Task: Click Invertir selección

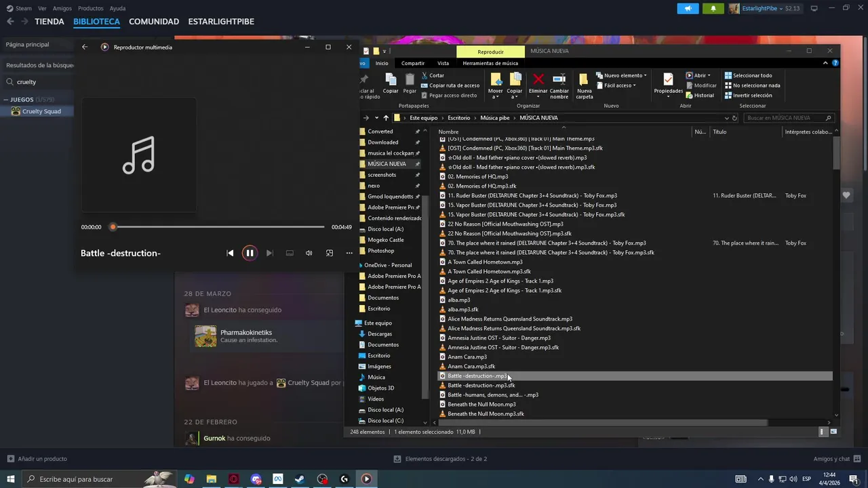Action: point(748,96)
